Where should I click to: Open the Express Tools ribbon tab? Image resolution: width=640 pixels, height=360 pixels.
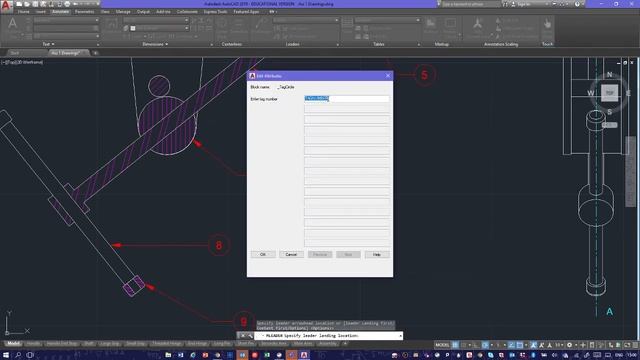pyautogui.click(x=216, y=11)
